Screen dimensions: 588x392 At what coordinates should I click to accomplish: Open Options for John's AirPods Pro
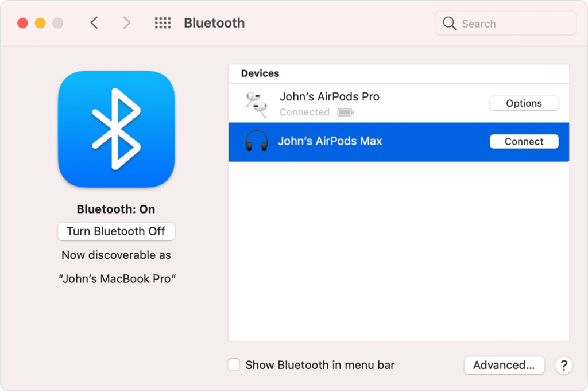[x=524, y=103]
